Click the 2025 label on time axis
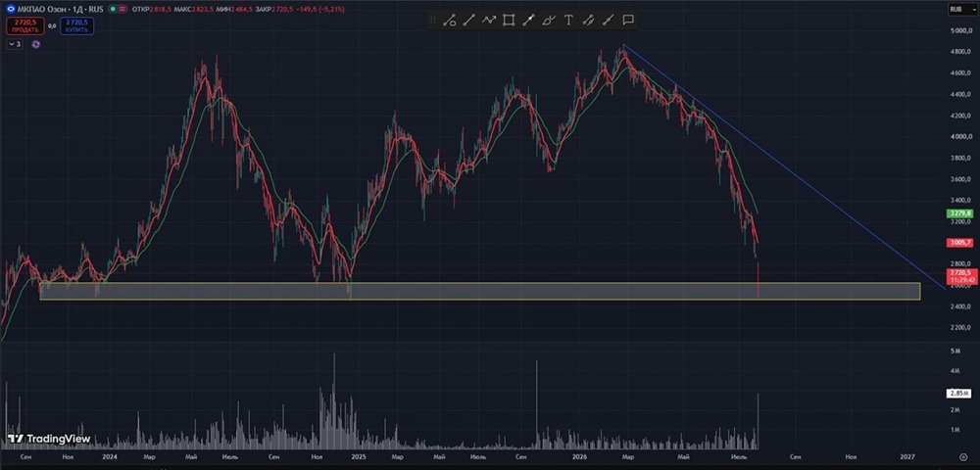 click(x=358, y=457)
